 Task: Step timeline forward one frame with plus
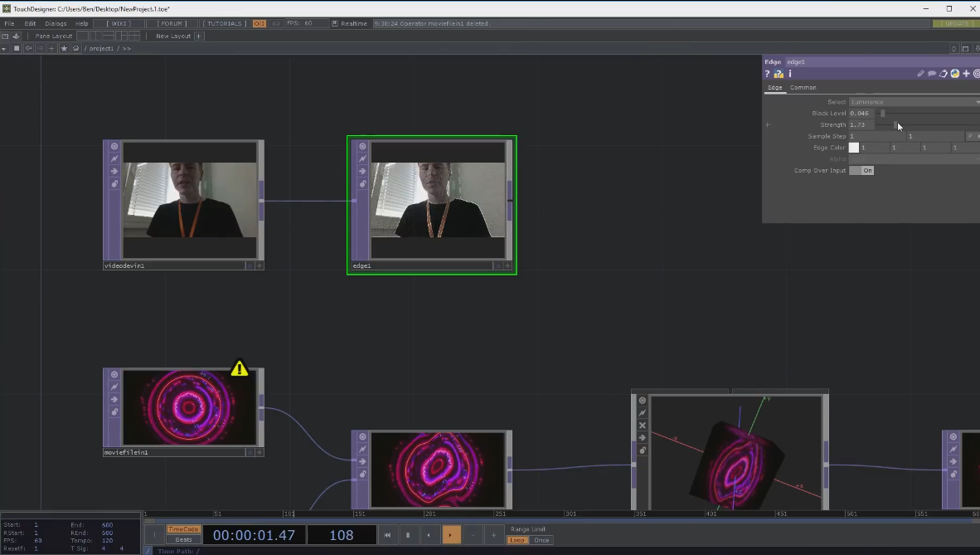pos(494,535)
